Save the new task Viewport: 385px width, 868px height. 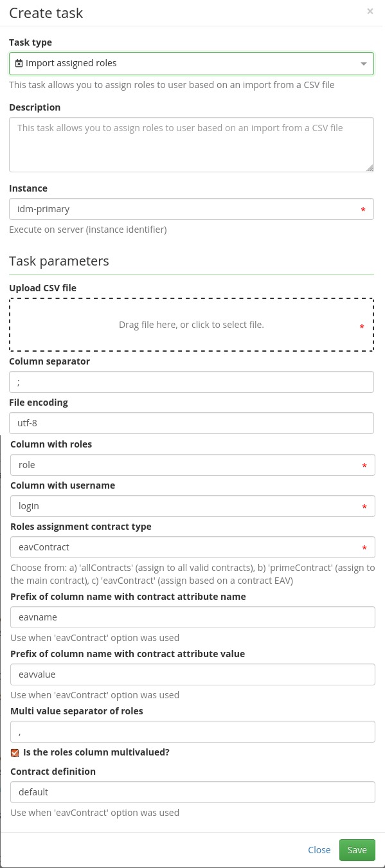click(x=357, y=850)
